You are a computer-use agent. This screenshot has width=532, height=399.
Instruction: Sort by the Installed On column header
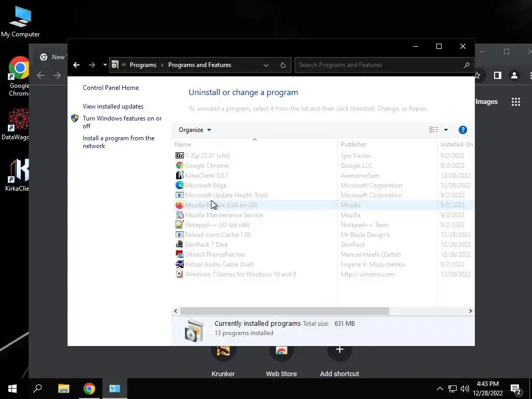point(456,144)
